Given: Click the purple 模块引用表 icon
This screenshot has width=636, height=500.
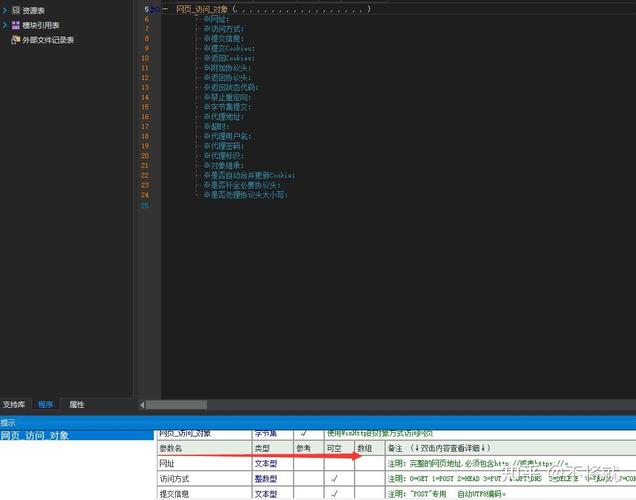Looking at the screenshot, I should (x=16, y=25).
